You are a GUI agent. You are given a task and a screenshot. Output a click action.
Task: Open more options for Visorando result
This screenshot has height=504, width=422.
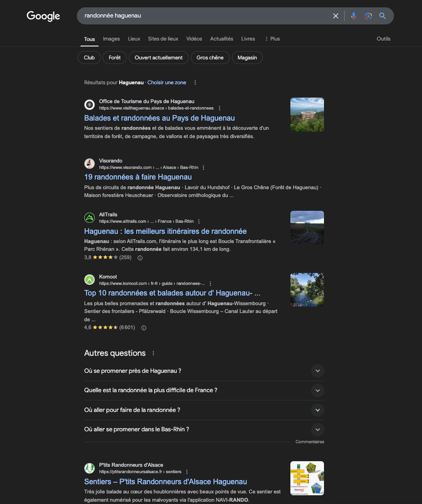pos(203,168)
